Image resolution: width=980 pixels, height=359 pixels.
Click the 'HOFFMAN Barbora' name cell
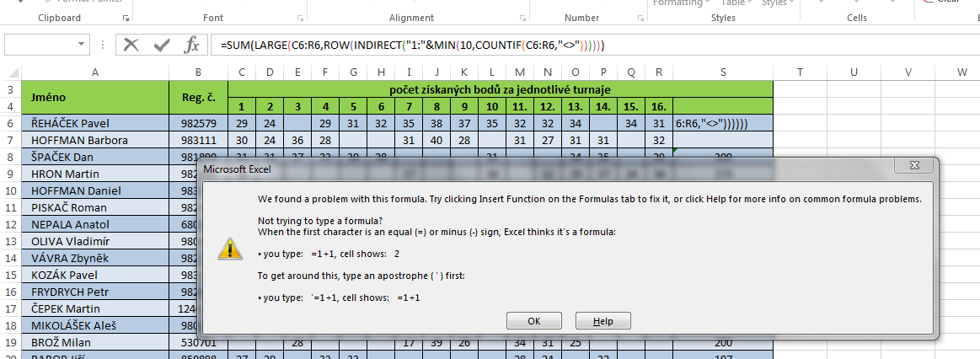(x=95, y=140)
